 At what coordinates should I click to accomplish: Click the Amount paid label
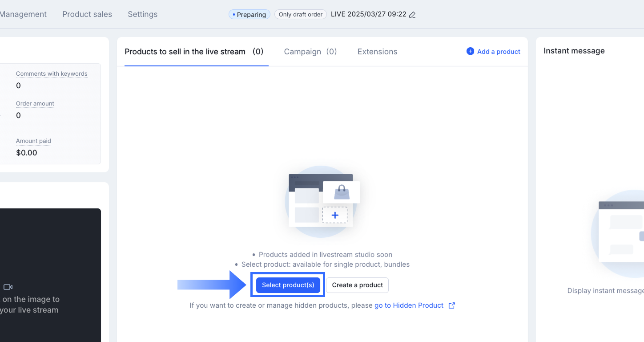[x=33, y=141]
